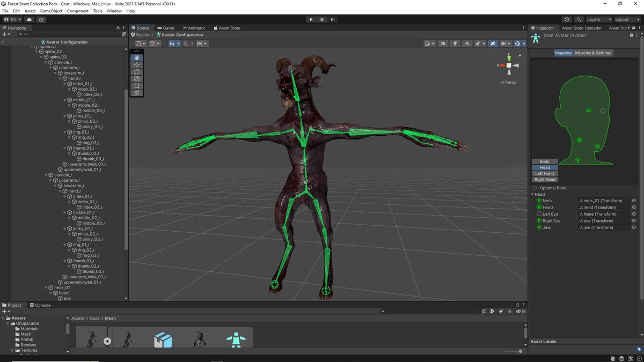644x362 pixels.
Task: Switch to the Animator tab
Action: (194, 28)
